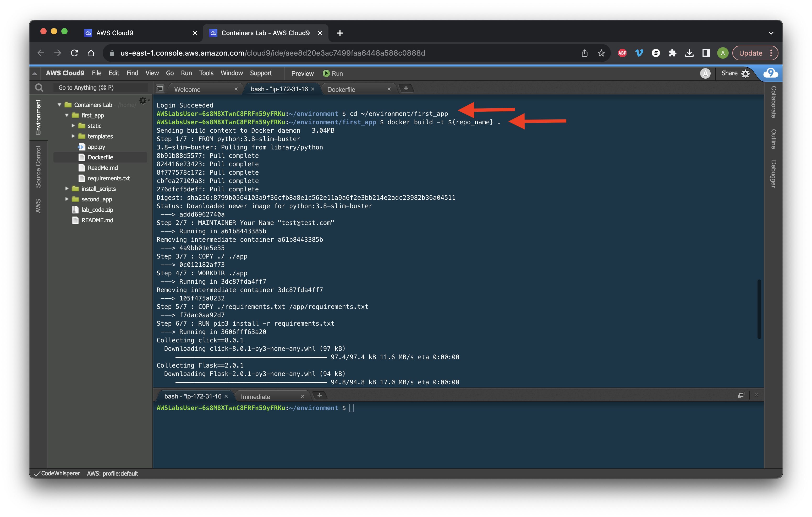
Task: Collapse the menu bar with the up arrow
Action: [34, 73]
